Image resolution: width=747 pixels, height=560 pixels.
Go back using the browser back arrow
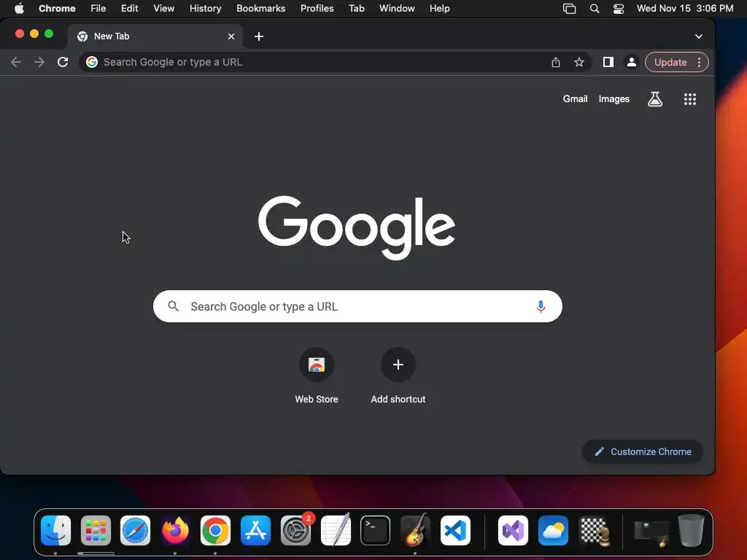16,62
